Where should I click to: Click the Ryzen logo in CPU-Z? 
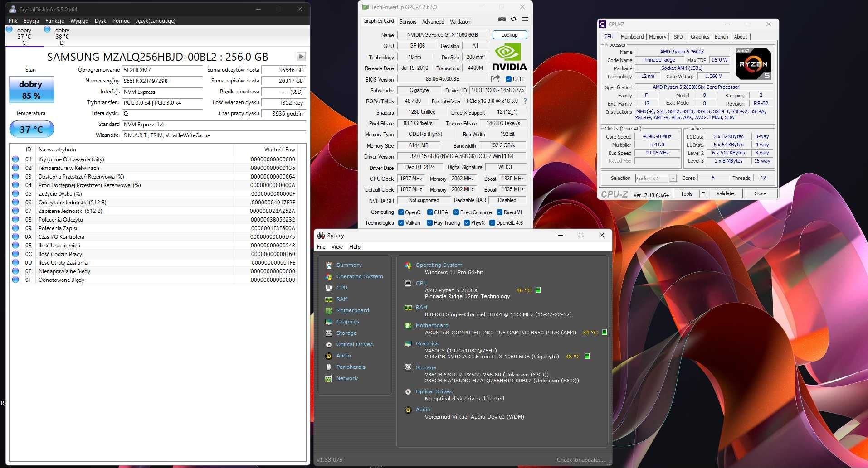click(753, 63)
